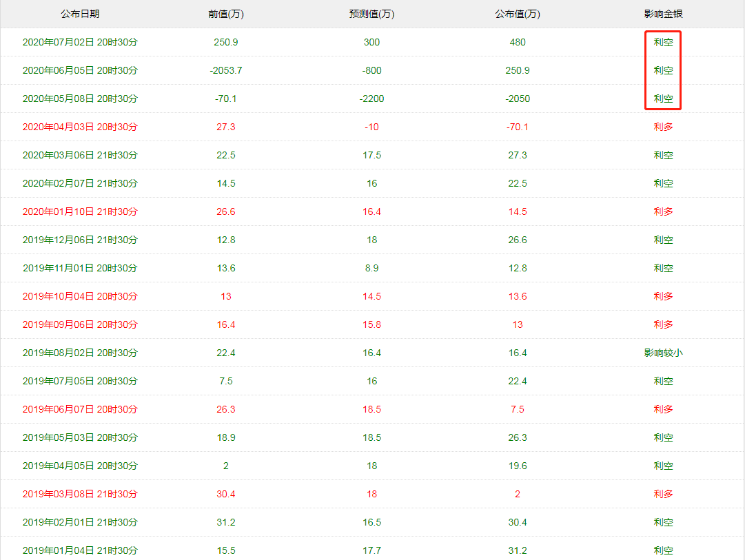745x560 pixels.
Task: Click forecast value 16.5
Action: (371, 522)
